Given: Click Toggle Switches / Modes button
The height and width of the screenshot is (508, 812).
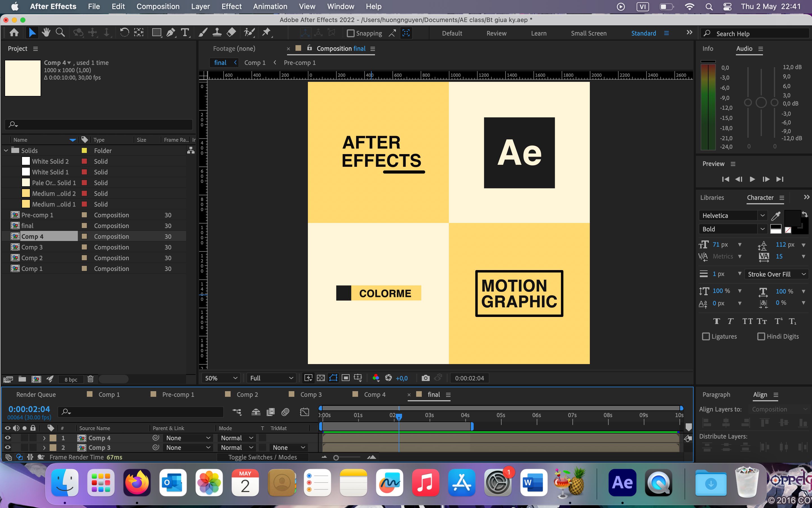Looking at the screenshot, I should click(262, 457).
